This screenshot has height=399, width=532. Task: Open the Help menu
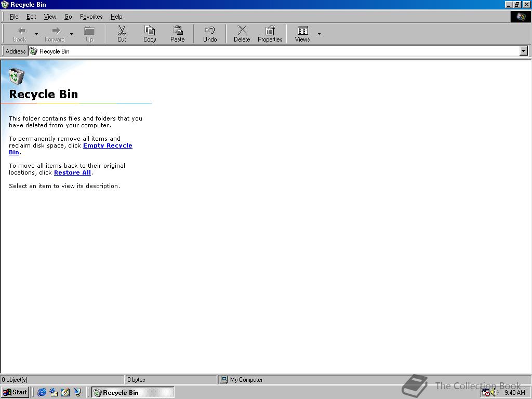coord(116,17)
